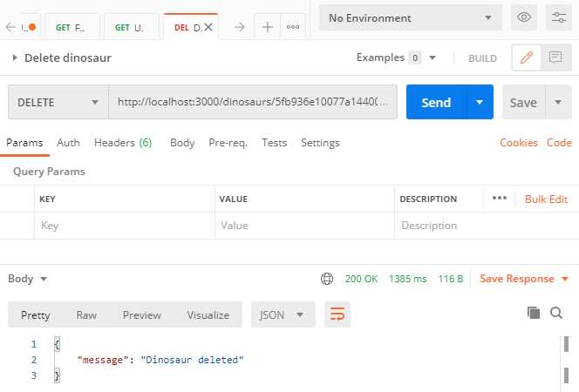
Task: Collapse JSON object at line 1 brace
Action: (57, 344)
